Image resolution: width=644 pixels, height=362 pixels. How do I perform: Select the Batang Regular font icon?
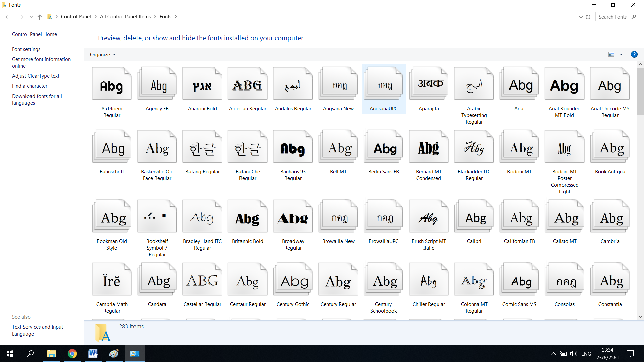(x=202, y=146)
